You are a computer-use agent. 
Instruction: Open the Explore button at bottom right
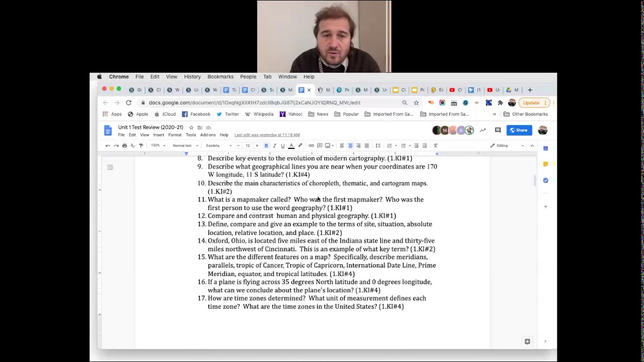pyautogui.click(x=527, y=341)
